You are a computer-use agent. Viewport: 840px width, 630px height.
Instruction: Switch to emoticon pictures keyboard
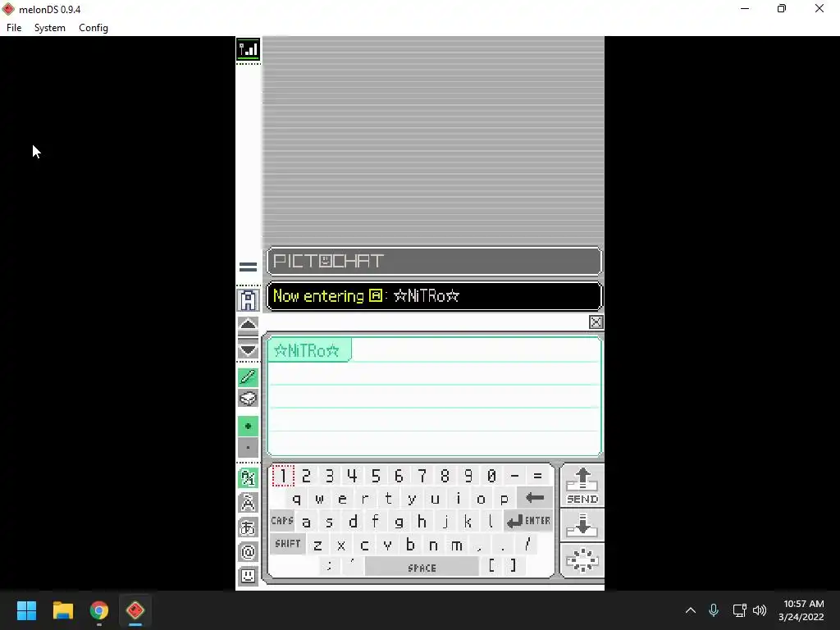[x=248, y=576]
